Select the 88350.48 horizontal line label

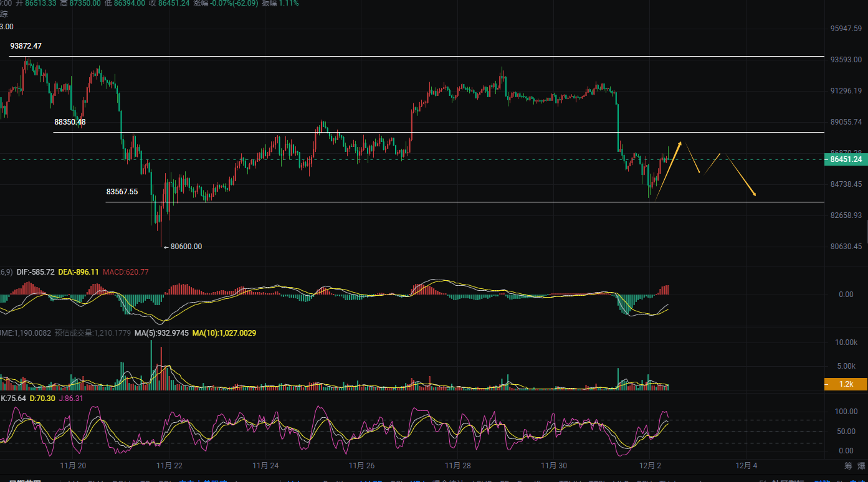pyautogui.click(x=70, y=122)
